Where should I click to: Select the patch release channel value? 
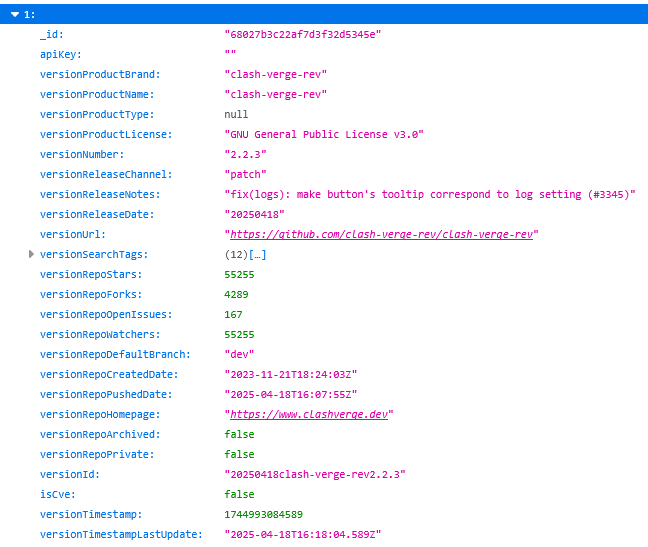(245, 174)
